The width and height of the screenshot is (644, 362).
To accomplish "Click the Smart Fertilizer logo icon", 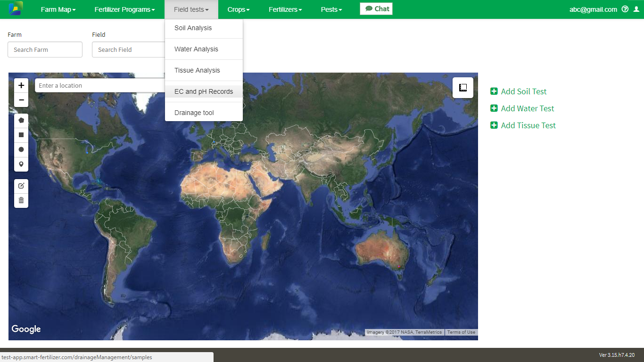I will pyautogui.click(x=15, y=8).
